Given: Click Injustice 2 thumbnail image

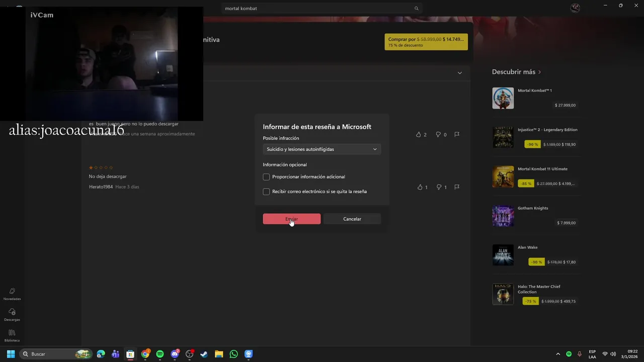Looking at the screenshot, I should (503, 137).
